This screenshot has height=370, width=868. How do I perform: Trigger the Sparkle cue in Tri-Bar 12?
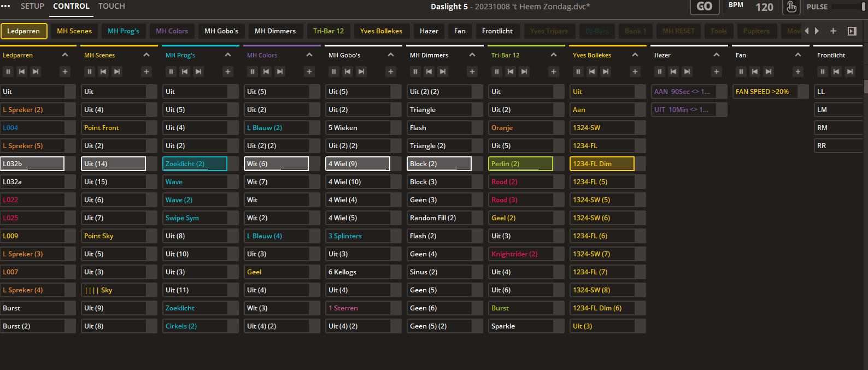[520, 326]
